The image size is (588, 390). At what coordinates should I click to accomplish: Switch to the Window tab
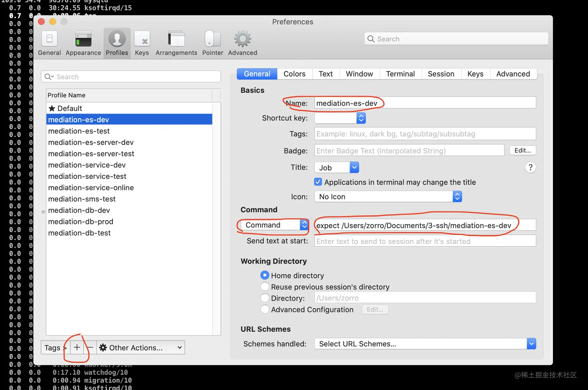tap(359, 74)
